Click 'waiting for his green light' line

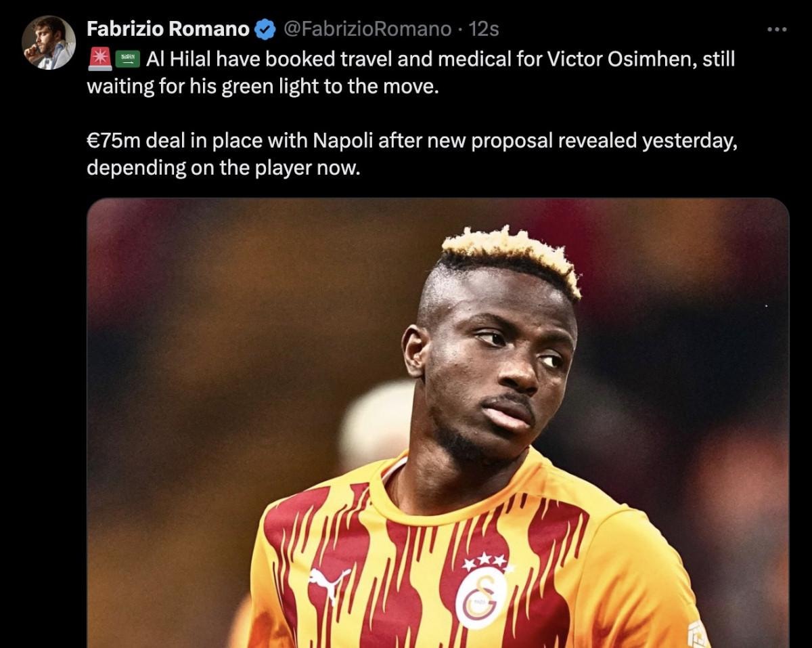coord(263,87)
